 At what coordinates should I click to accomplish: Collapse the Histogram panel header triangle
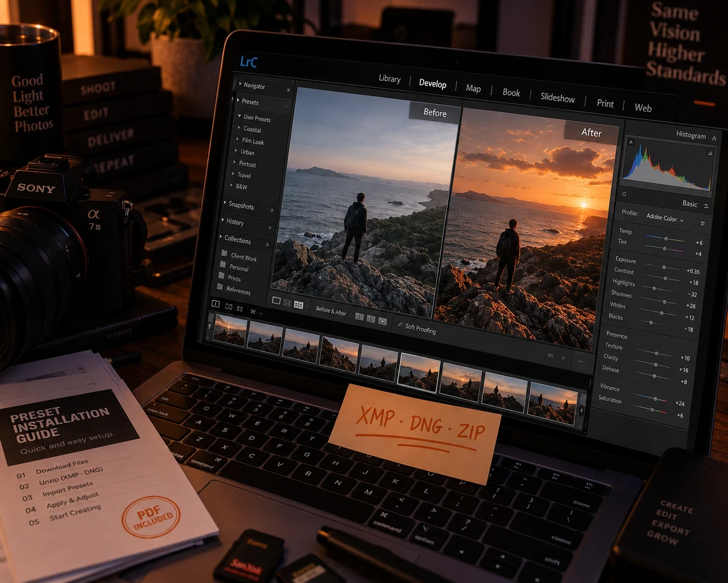[714, 138]
